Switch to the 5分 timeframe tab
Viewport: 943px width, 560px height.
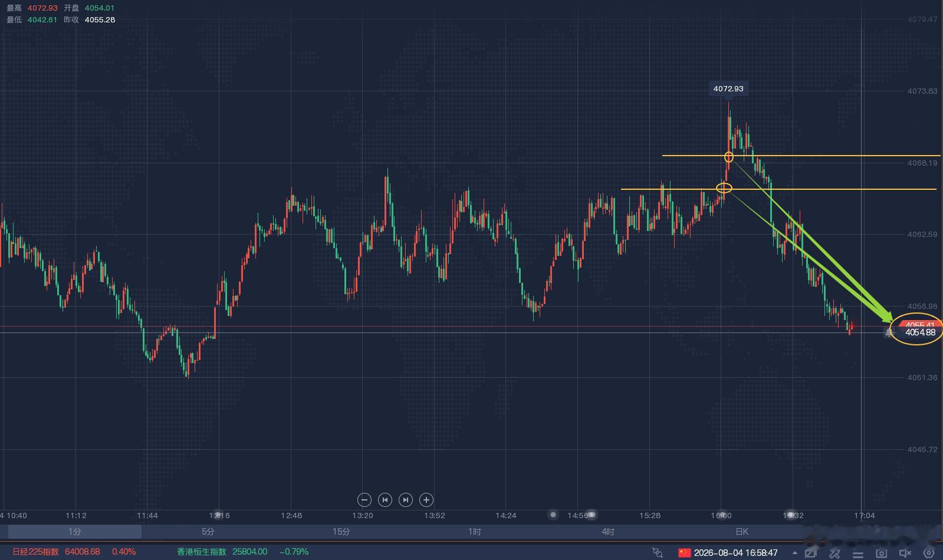208,532
